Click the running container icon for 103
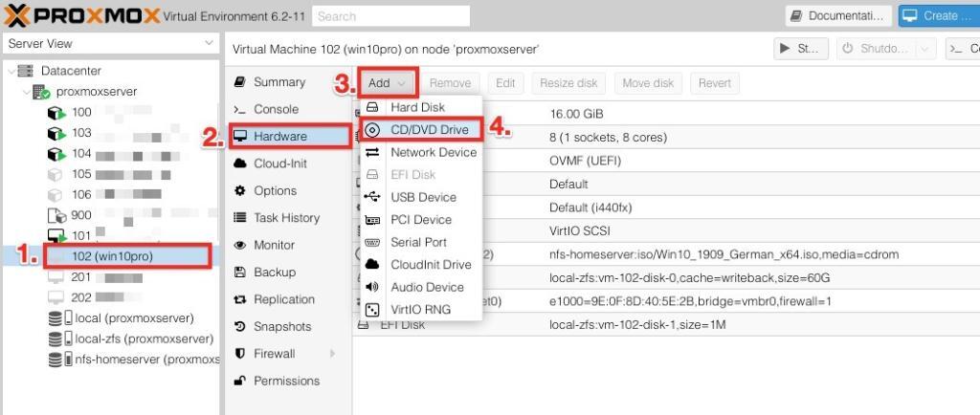980x415 pixels. (x=56, y=133)
